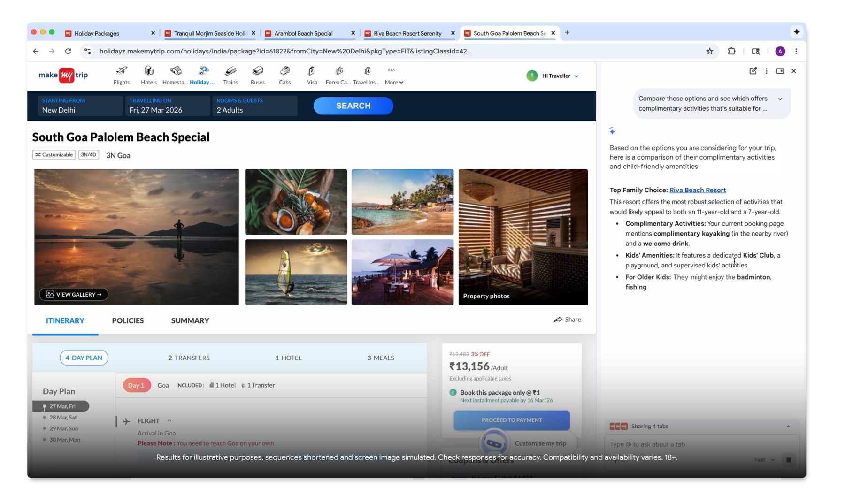868x488 pixels.
Task: Select the Buses icon
Action: point(257,71)
